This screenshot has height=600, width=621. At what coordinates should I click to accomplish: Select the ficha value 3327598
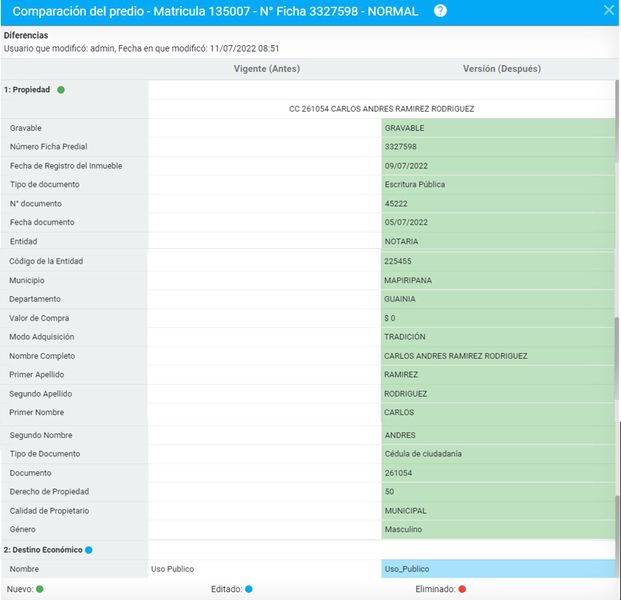pyautogui.click(x=400, y=147)
